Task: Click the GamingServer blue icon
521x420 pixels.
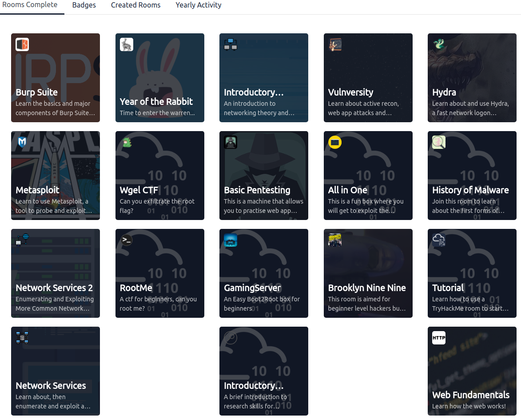Action: coord(231,240)
